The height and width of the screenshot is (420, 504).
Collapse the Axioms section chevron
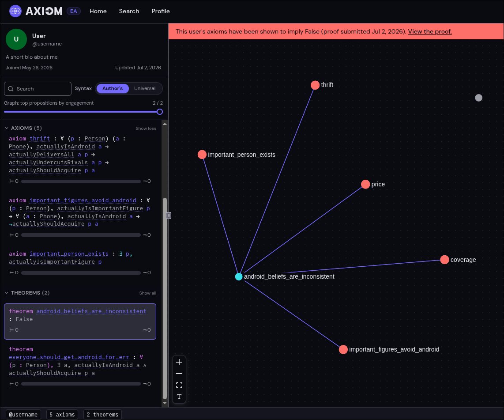coord(7,128)
